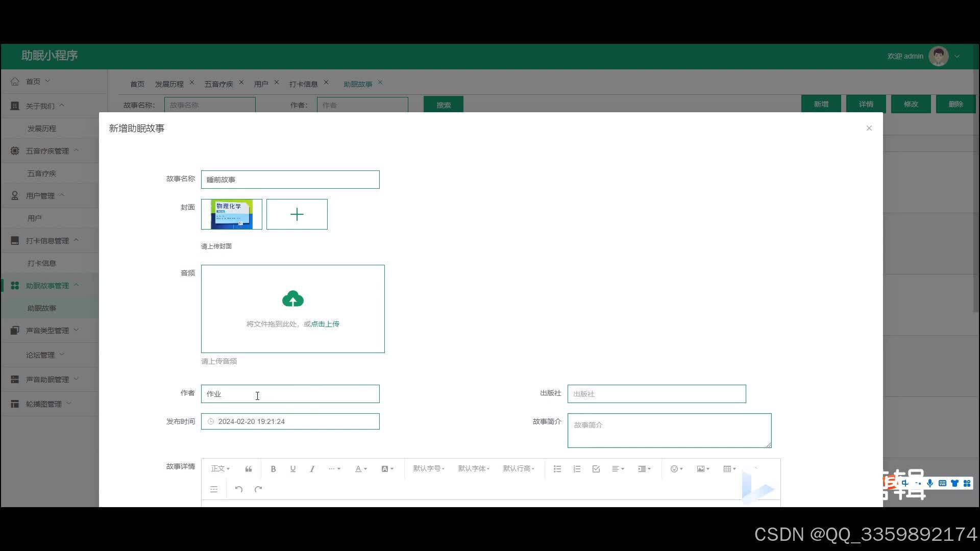The height and width of the screenshot is (551, 980).
Task: Undo the last edit in editor
Action: (239, 489)
